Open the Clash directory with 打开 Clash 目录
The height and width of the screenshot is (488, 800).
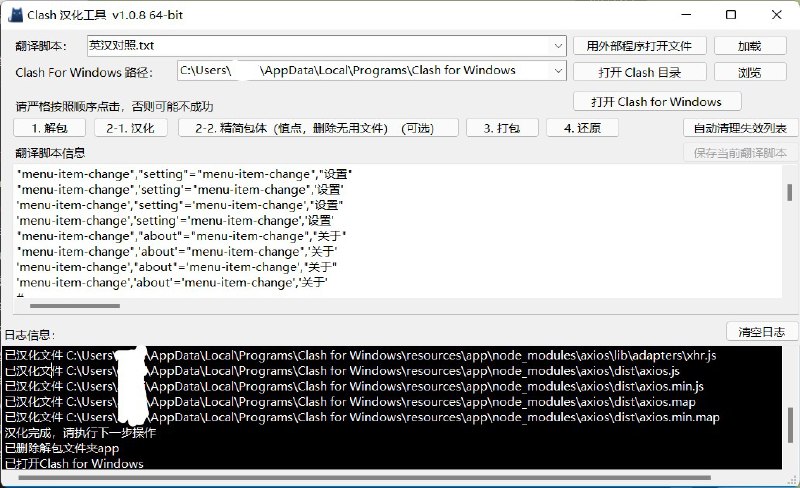pyautogui.click(x=639, y=72)
